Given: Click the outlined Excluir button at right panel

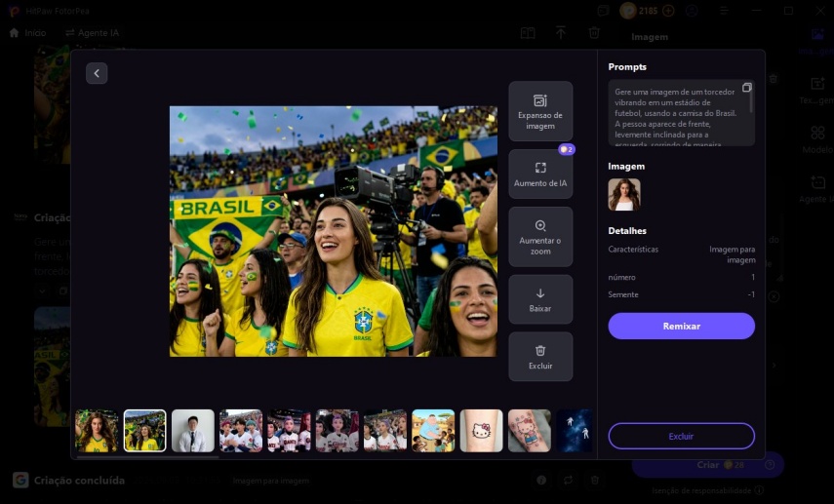Looking at the screenshot, I should click(x=682, y=436).
